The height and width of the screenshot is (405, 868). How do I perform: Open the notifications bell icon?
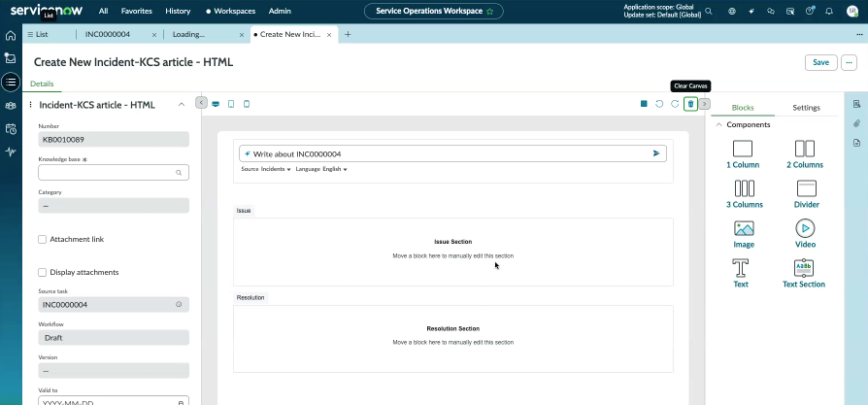(x=829, y=11)
